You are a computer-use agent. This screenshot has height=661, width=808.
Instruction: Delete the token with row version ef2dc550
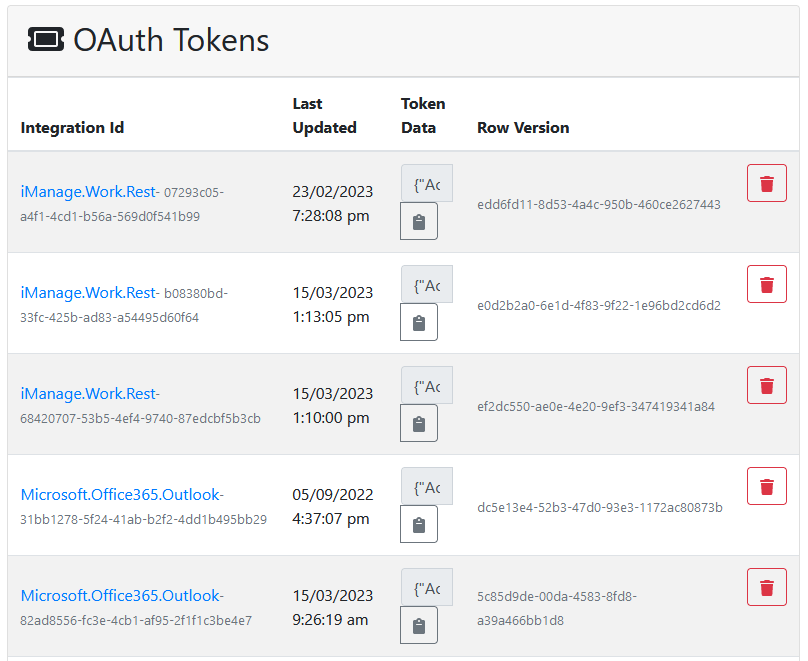766,386
